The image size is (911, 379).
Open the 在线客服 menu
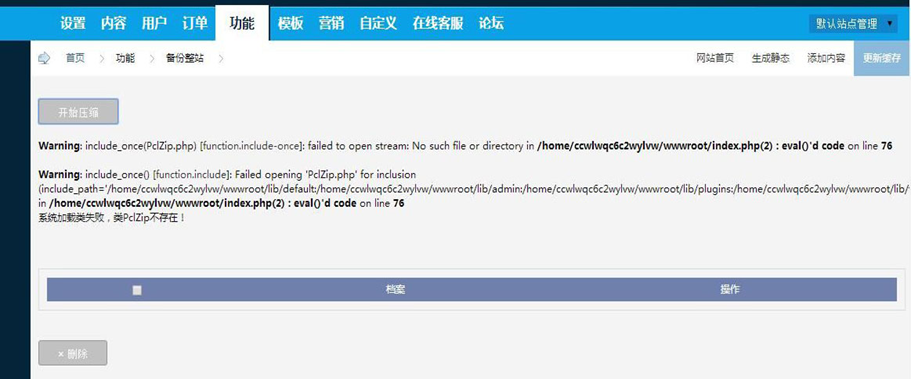pos(437,23)
